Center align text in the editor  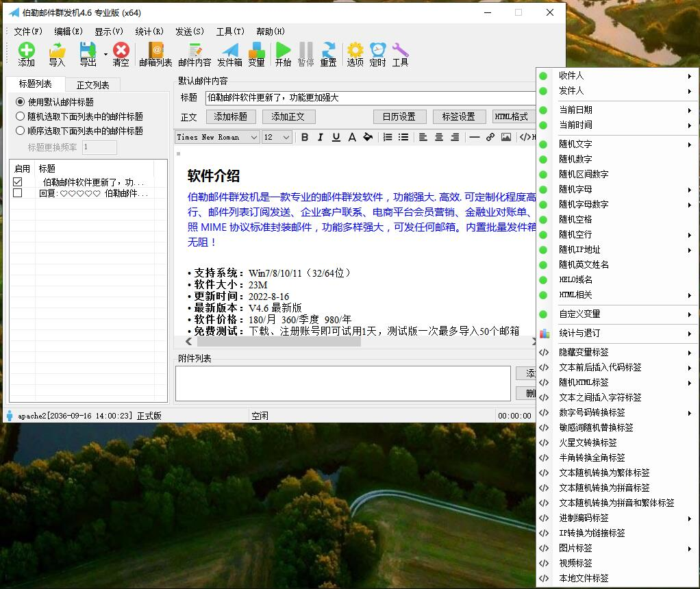pos(439,137)
